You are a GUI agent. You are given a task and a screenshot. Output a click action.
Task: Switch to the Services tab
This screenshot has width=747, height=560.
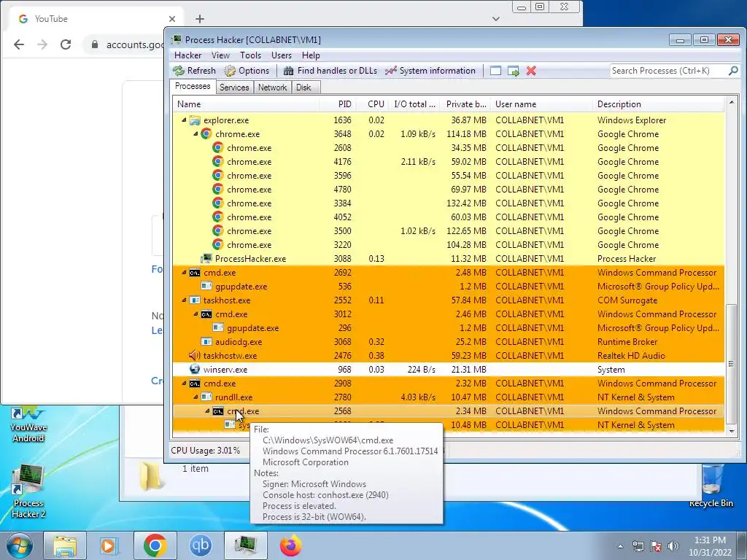[234, 87]
